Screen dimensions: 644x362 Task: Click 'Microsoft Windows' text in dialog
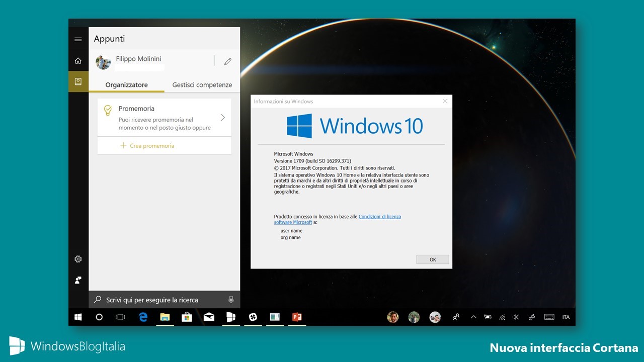coord(293,154)
